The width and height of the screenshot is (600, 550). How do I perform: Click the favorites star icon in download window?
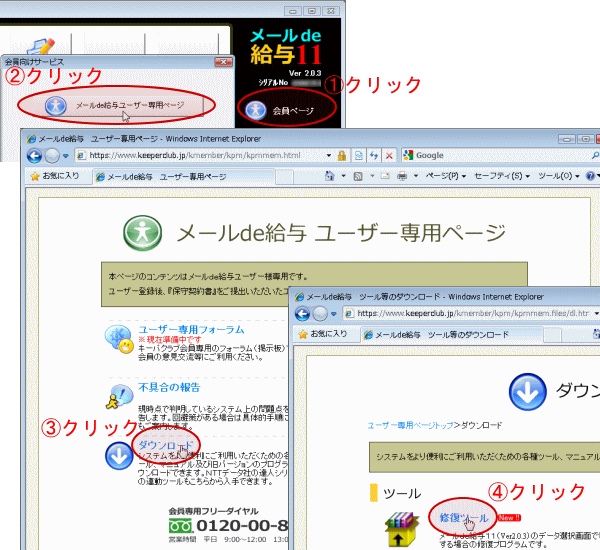pos(303,334)
